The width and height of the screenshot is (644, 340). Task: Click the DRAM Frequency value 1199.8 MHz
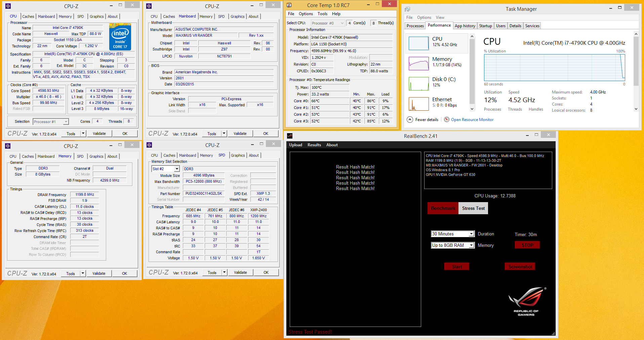point(85,195)
